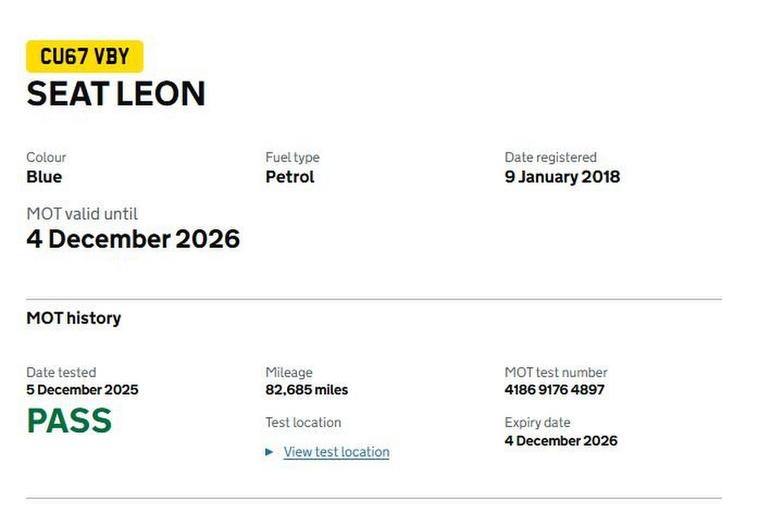Viewport: 759px width, 514px height.
Task: Click the green PASS result
Action: [x=69, y=421]
